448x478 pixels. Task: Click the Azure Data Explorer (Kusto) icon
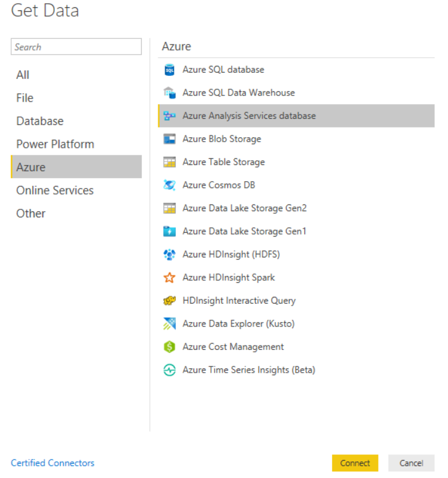point(169,324)
